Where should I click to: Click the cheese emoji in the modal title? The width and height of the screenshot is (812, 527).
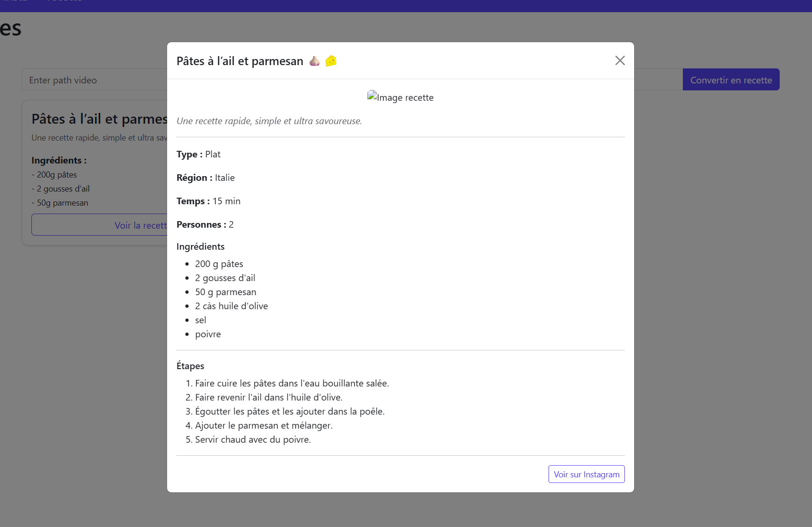click(331, 61)
